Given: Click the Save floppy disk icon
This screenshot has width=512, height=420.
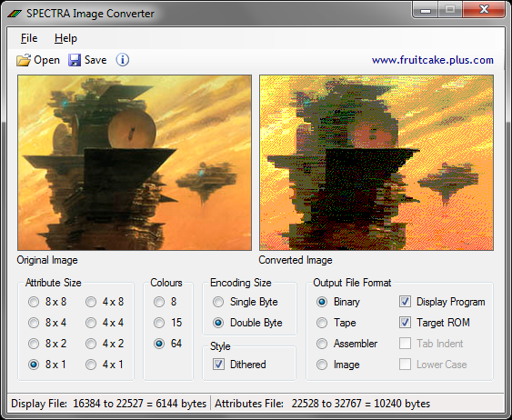Looking at the screenshot, I should (x=75, y=60).
